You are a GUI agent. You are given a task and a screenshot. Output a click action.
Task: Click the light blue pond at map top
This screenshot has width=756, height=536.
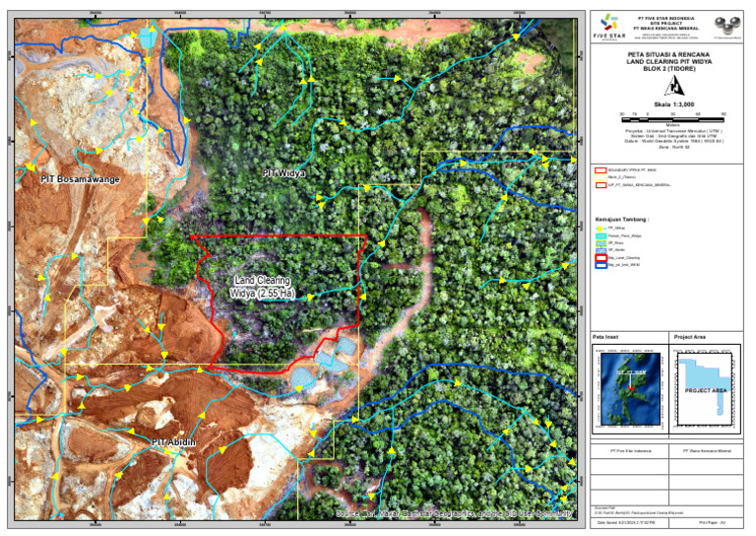[148, 38]
